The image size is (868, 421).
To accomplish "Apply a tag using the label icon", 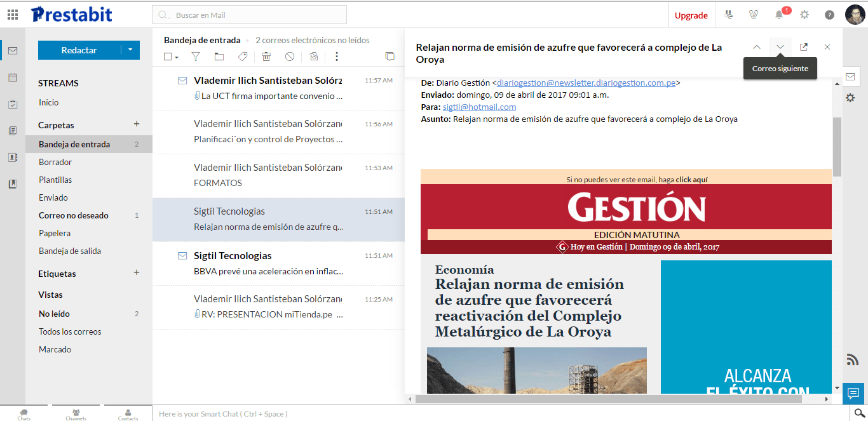I will pos(242,57).
